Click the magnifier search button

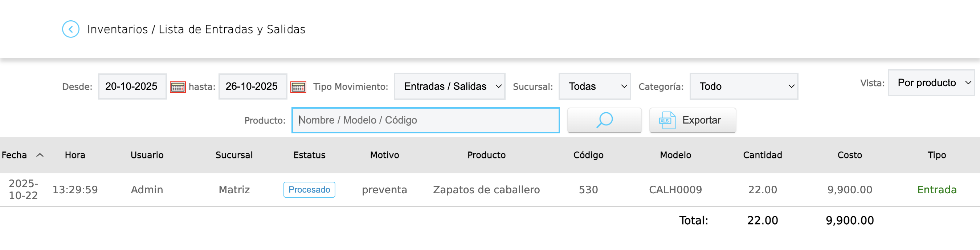pos(604,120)
